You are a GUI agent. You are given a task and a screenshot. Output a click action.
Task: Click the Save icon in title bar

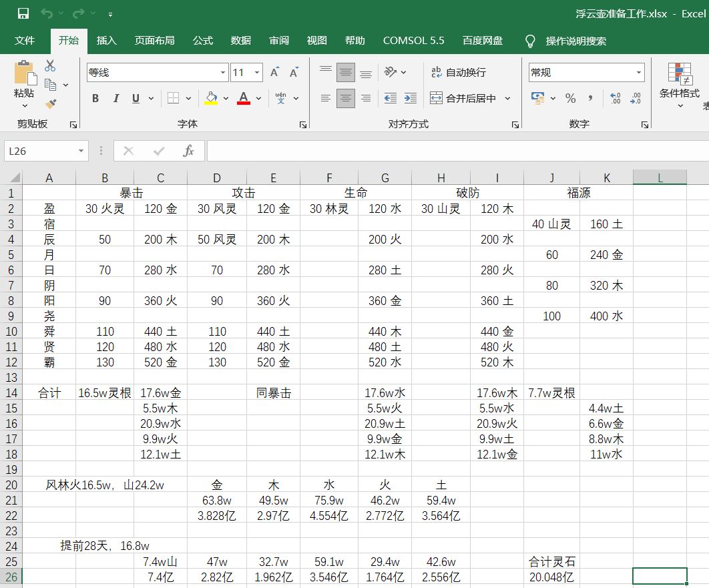(23, 13)
